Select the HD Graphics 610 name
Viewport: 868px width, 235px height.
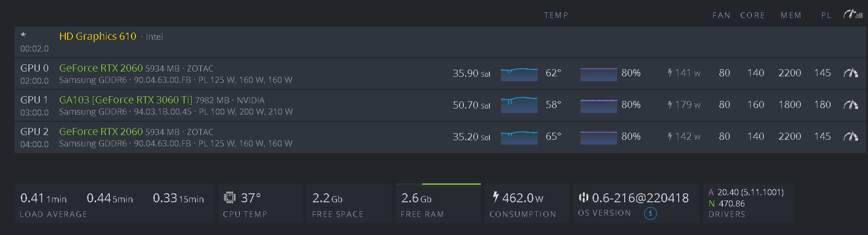(97, 36)
